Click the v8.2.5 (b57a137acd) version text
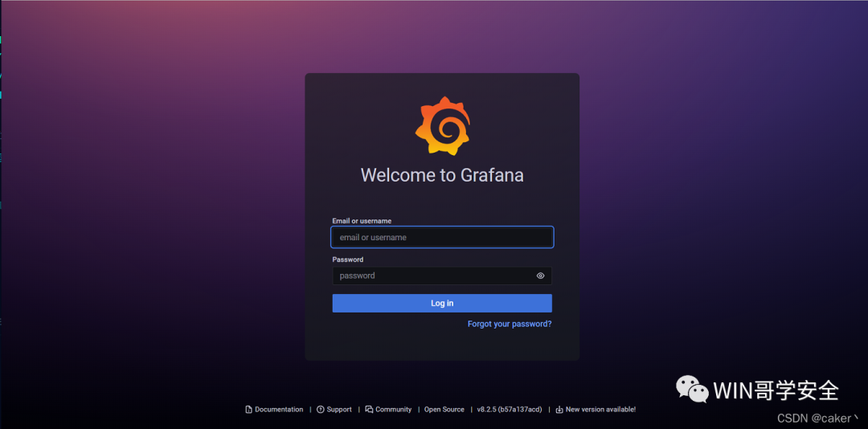Image resolution: width=868 pixels, height=429 pixels. (x=510, y=410)
